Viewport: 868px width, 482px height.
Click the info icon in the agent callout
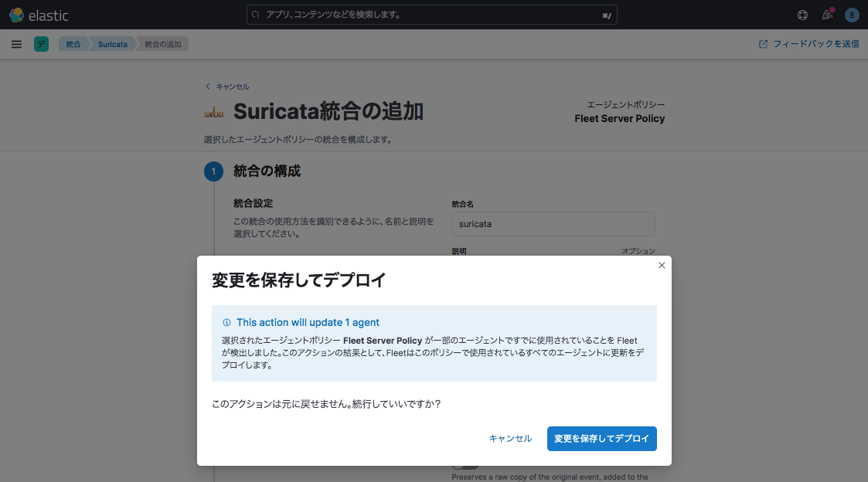pyautogui.click(x=226, y=323)
